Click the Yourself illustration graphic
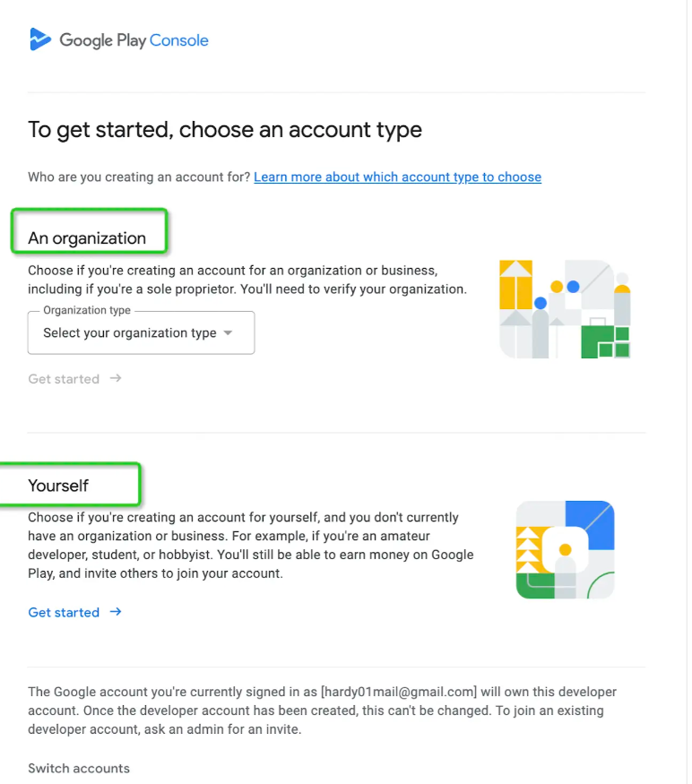The width and height of the screenshot is (692, 784). coord(565,549)
